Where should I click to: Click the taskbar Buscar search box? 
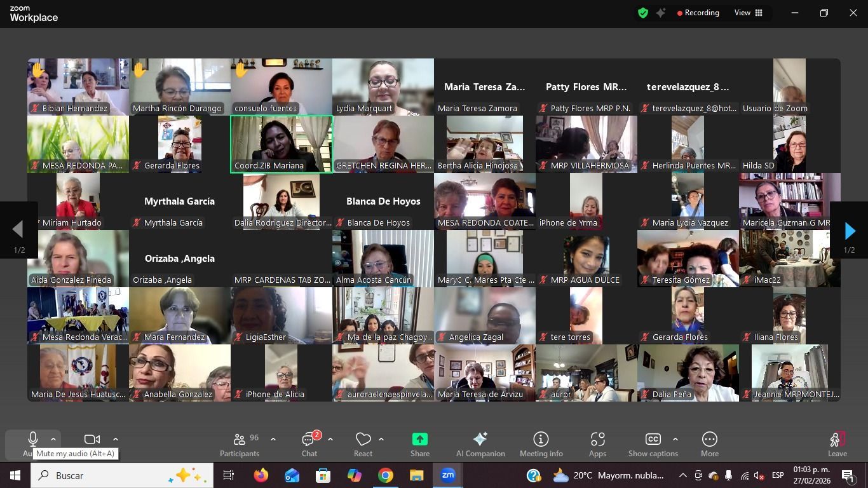[x=121, y=475]
